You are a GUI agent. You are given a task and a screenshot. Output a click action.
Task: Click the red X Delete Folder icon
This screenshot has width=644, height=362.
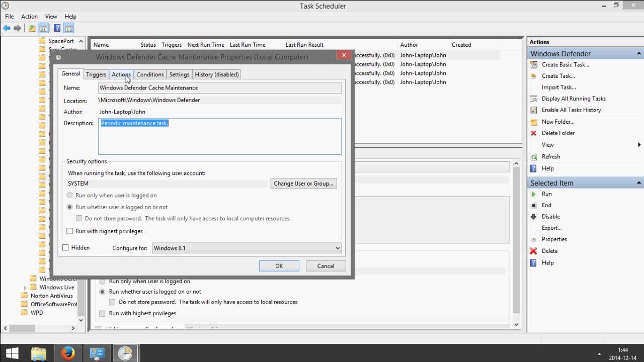click(x=534, y=133)
